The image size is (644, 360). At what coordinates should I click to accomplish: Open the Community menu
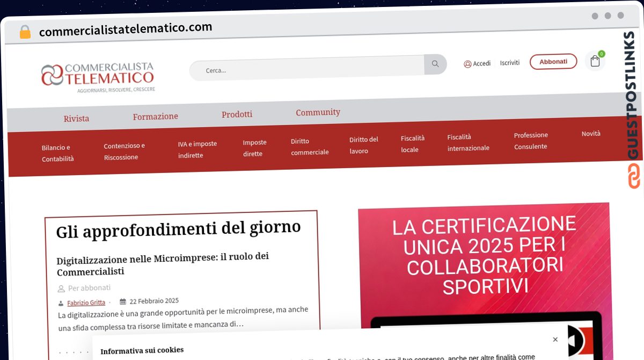(x=318, y=112)
